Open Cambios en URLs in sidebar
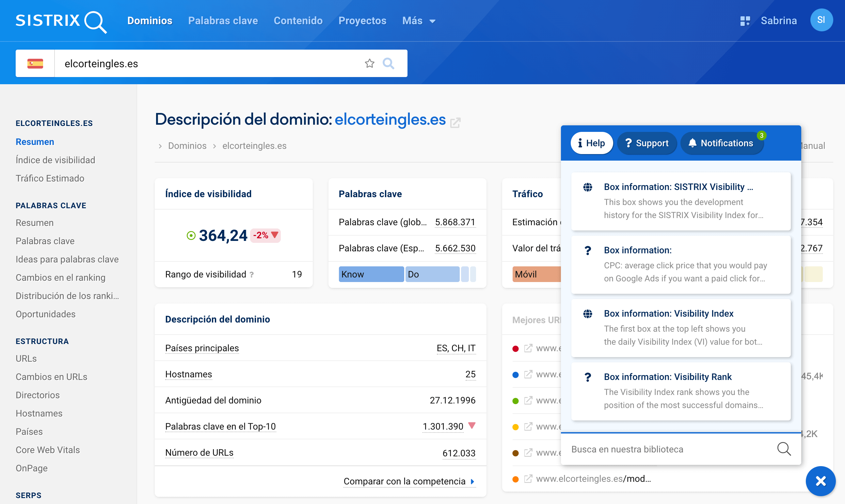 [x=51, y=377]
